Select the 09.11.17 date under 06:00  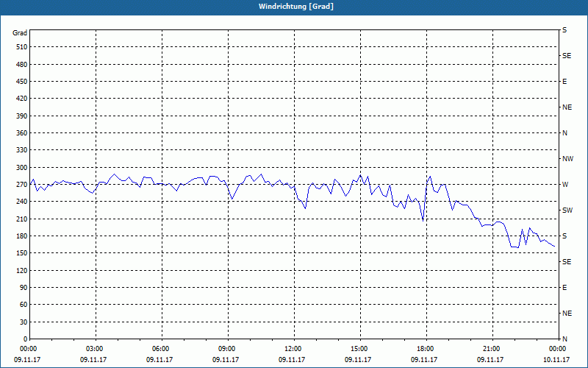(x=159, y=360)
